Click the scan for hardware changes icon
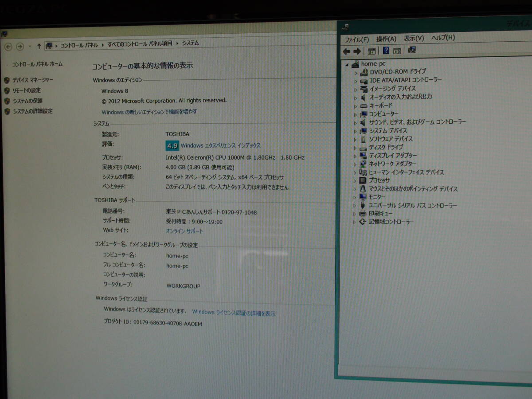Image resolution: width=532 pixels, height=399 pixels. pyautogui.click(x=411, y=51)
